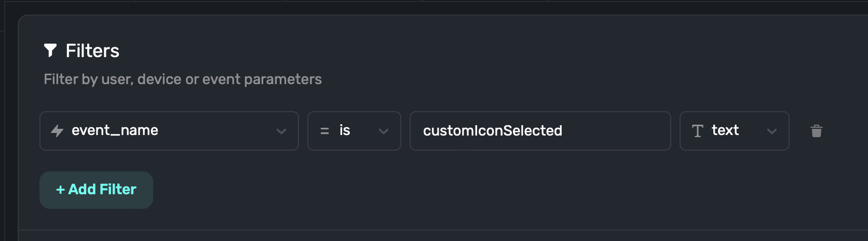Image resolution: width=868 pixels, height=241 pixels.
Task: Click the T icon in the type selector
Action: (698, 131)
